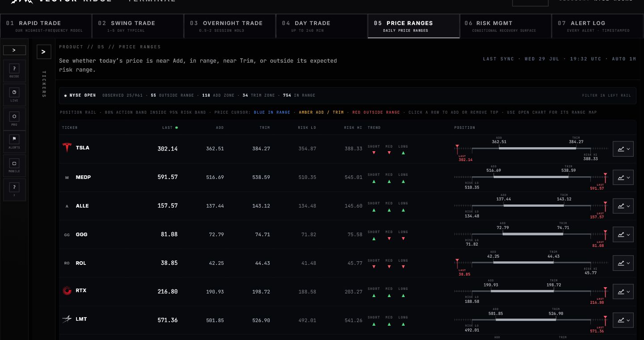The width and height of the screenshot is (644, 340).
Task: Sort by the TRIM column header
Action: pyautogui.click(x=265, y=127)
